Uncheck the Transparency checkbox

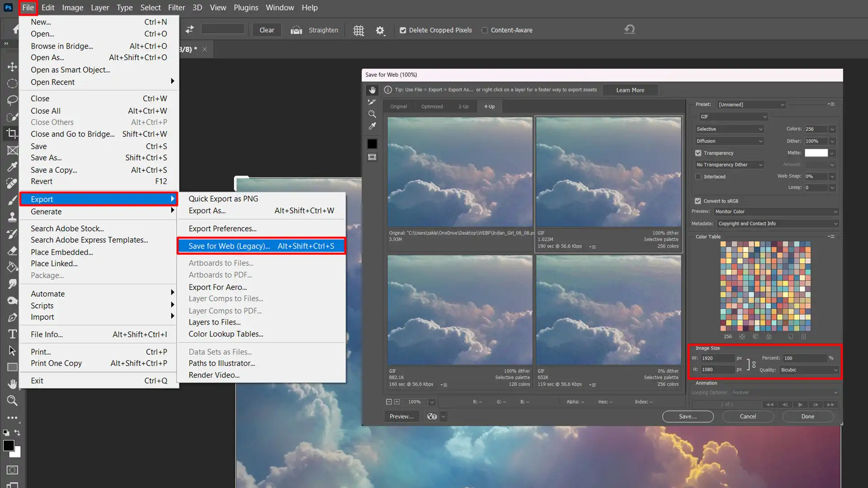698,153
